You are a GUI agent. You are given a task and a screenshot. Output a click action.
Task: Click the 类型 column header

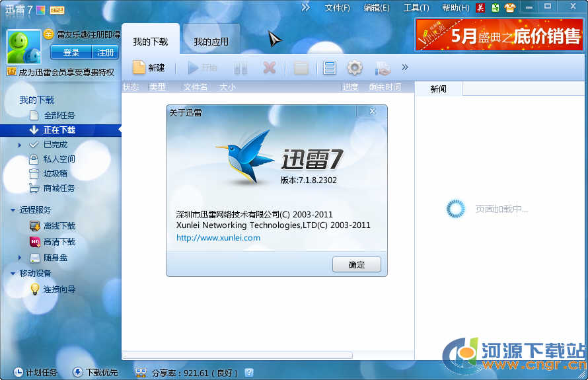click(157, 87)
